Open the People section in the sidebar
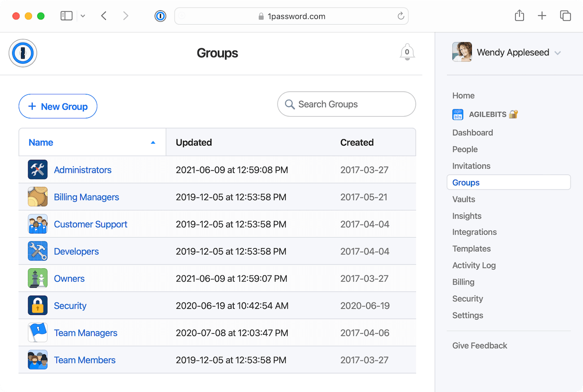The image size is (583, 392). click(x=465, y=149)
